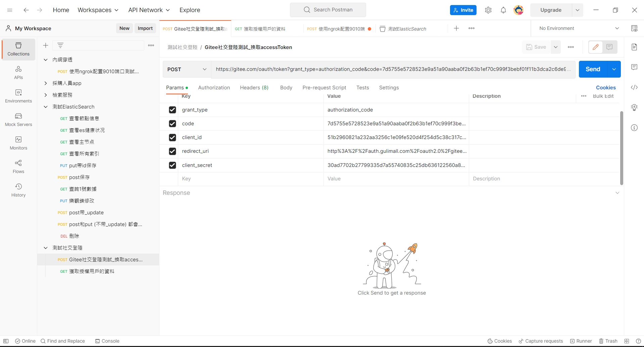Viewport: 644px width, 347px height.
Task: Open the Mock Servers panel
Action: (18, 120)
